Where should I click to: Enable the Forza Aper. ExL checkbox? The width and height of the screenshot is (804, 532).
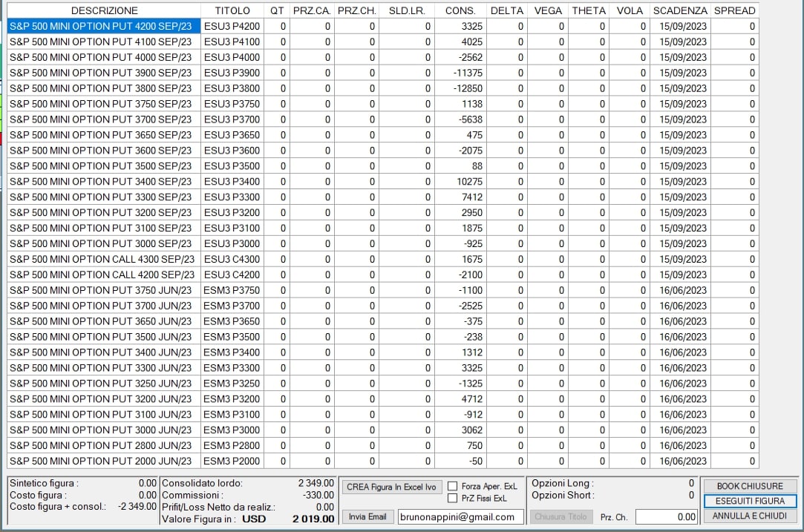click(453, 486)
